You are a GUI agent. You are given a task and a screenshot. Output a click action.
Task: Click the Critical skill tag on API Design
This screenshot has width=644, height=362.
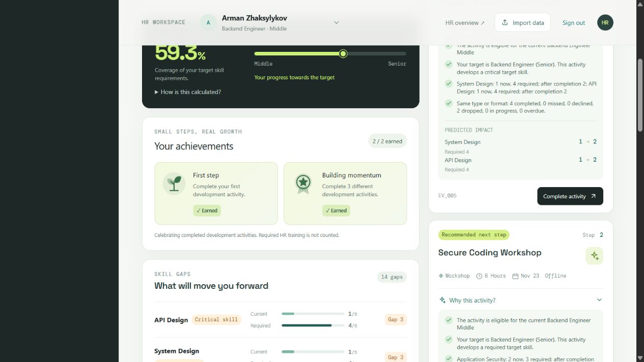tap(216, 320)
